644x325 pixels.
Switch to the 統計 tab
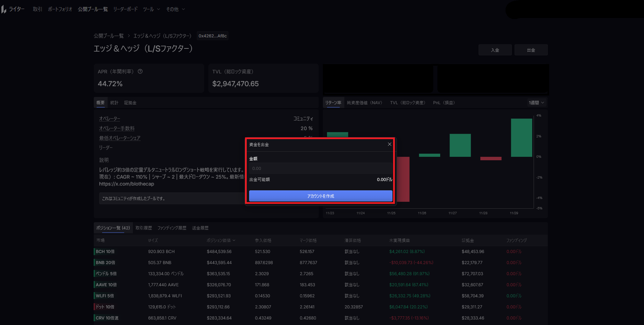(x=114, y=103)
